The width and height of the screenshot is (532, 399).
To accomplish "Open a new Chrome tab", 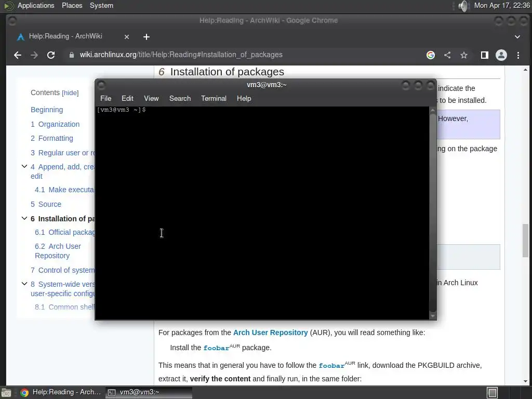I will click(x=146, y=37).
